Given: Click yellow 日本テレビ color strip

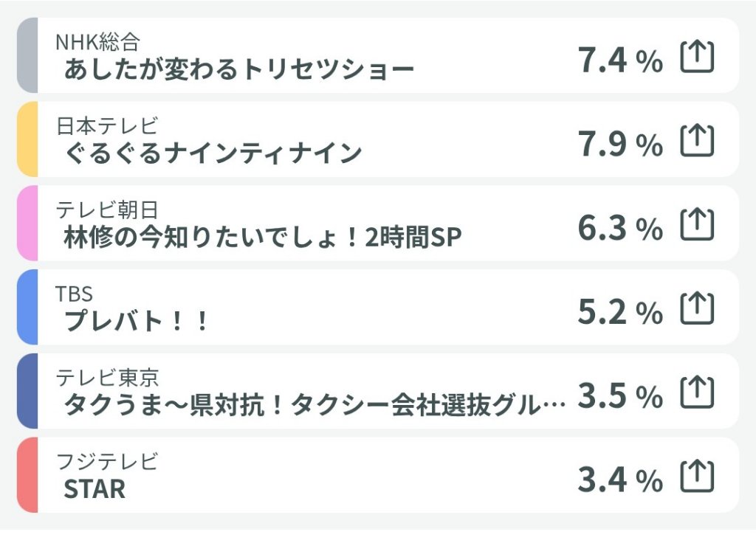Looking at the screenshot, I should [x=27, y=139].
